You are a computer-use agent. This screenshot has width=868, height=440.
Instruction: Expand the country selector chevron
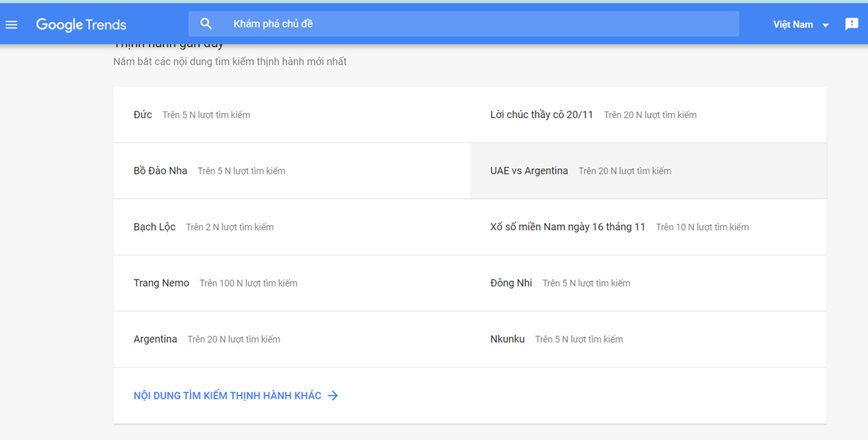point(824,24)
